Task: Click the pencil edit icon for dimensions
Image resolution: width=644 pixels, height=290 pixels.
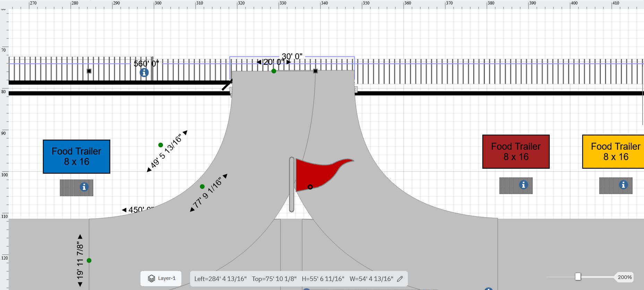Action: 400,279
